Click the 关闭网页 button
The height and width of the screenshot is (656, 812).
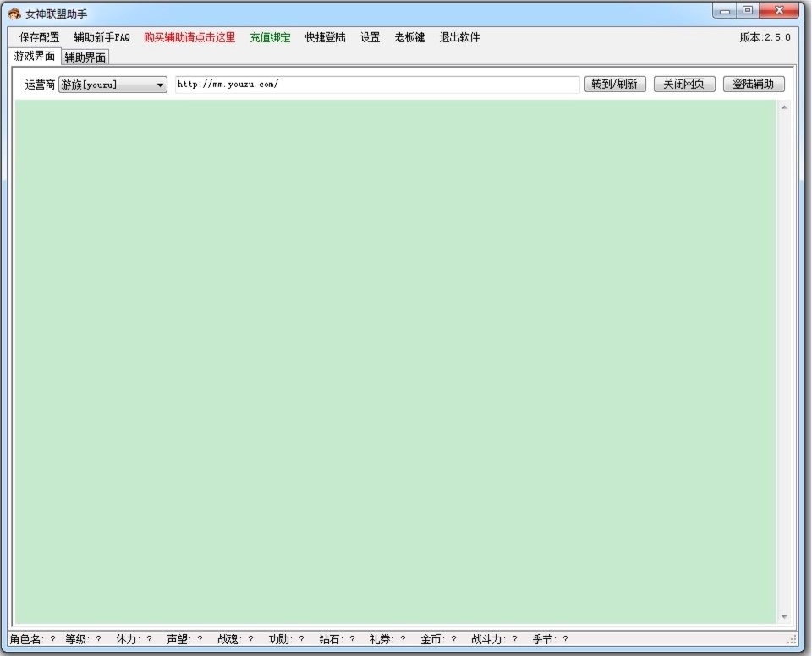[x=684, y=84]
